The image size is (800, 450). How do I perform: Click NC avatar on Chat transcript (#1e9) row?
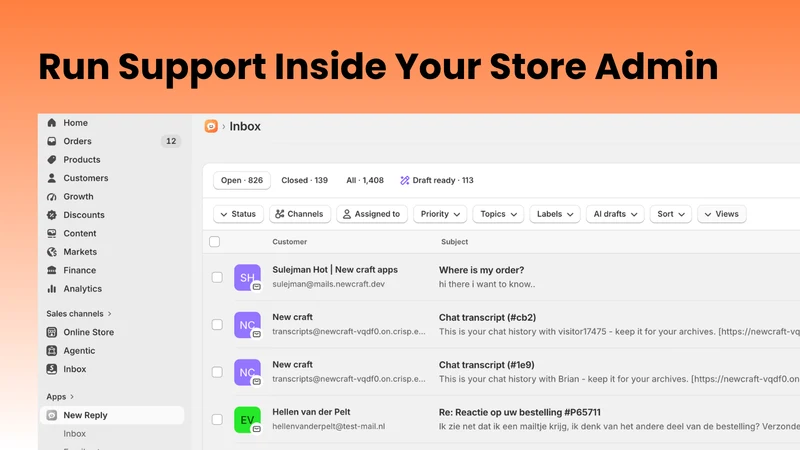247,372
